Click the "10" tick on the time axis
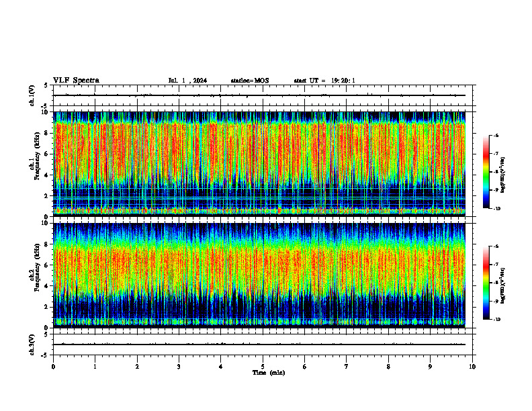This screenshot has width=532, height=411. (x=472, y=367)
